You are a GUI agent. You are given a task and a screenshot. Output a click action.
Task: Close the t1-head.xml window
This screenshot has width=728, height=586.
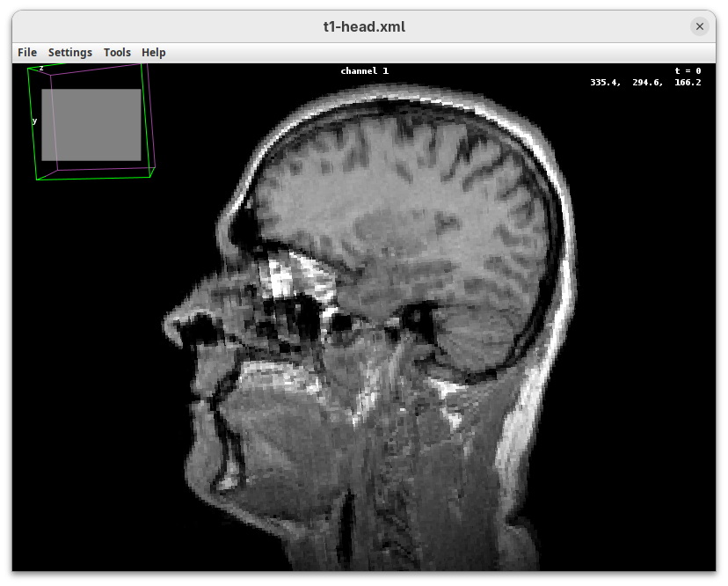click(700, 26)
